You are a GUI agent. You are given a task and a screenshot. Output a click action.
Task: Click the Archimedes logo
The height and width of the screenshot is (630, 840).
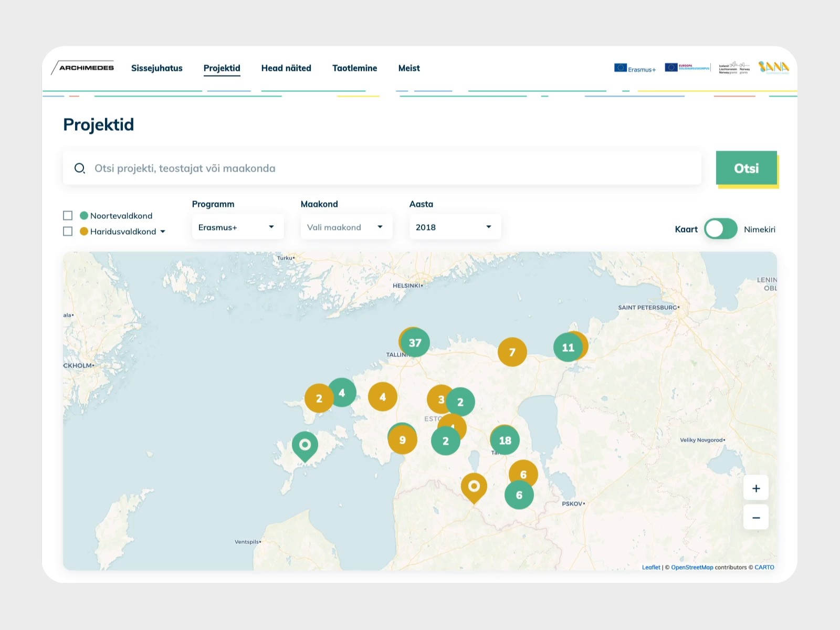tap(83, 68)
